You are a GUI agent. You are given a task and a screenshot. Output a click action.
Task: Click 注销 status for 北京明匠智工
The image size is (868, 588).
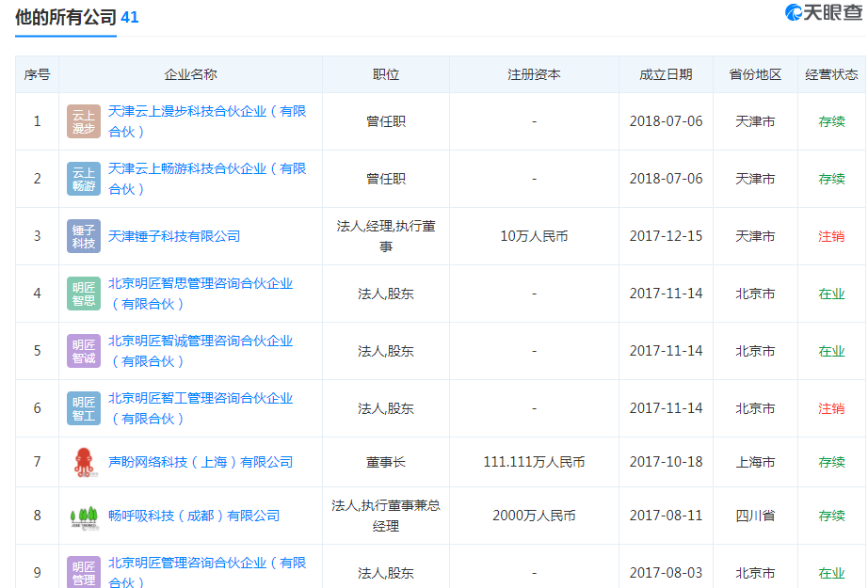[x=831, y=408]
